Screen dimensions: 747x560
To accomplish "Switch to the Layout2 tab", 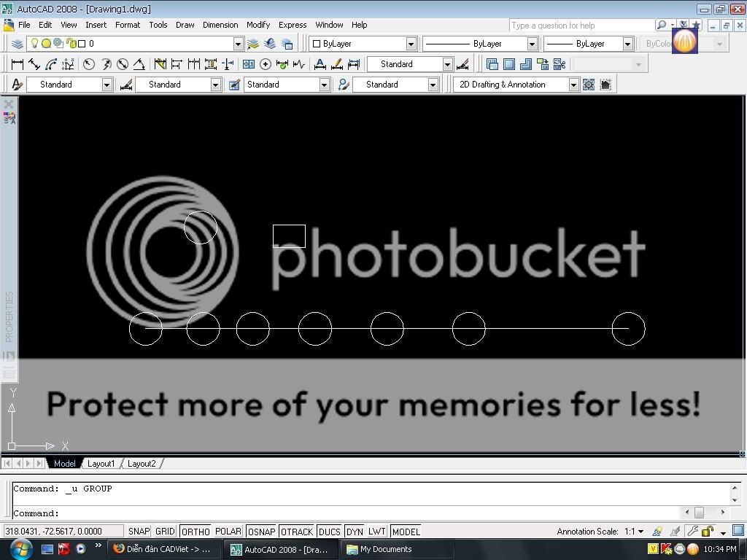I will coord(142,463).
